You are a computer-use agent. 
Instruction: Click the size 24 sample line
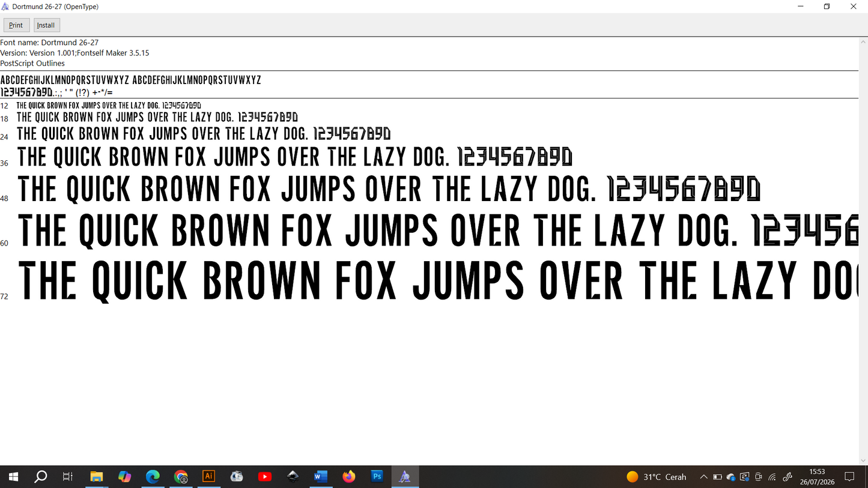point(204,133)
